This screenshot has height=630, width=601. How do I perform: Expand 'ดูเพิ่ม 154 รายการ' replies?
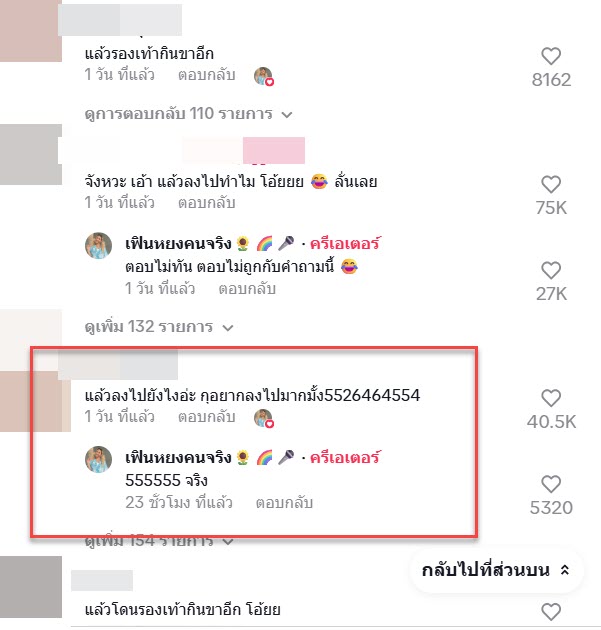pyautogui.click(x=159, y=541)
